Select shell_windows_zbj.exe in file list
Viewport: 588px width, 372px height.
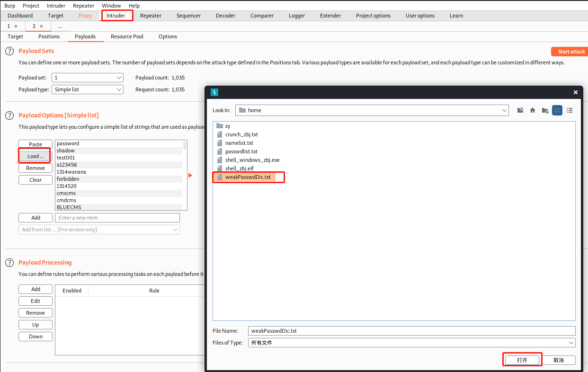pos(252,160)
